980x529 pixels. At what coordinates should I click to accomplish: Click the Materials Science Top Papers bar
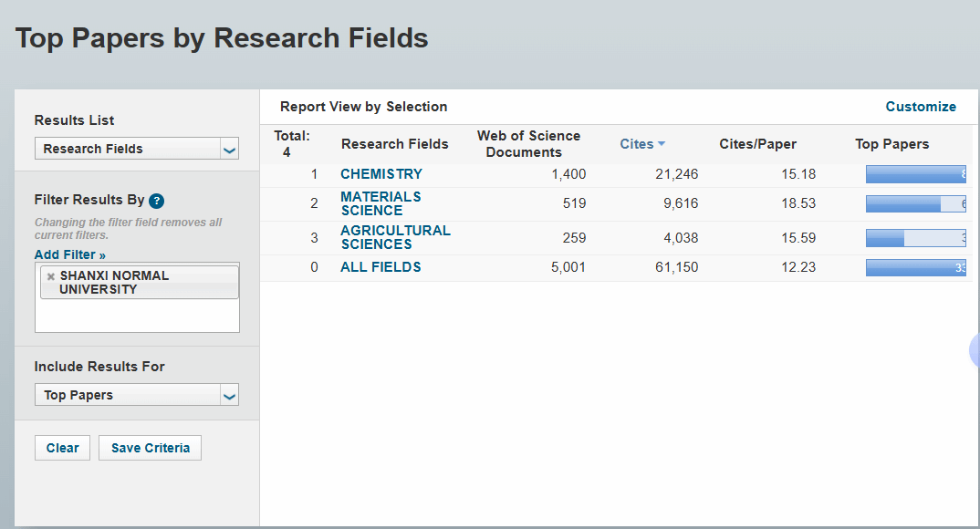915,203
